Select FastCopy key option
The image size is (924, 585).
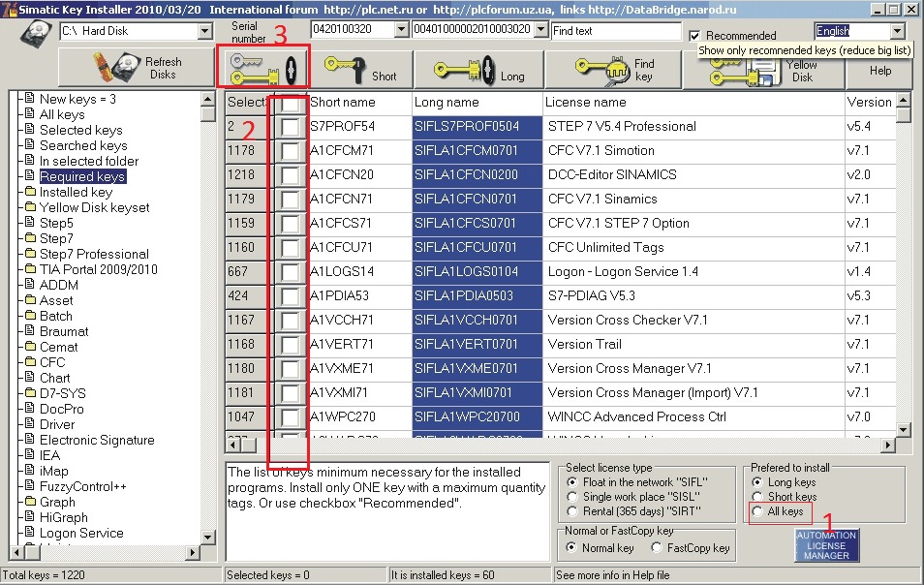pos(656,548)
